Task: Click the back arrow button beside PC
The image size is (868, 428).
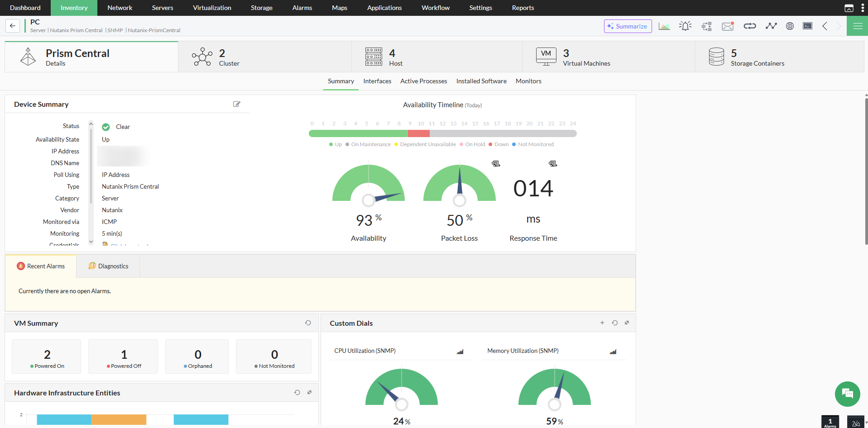Action: pos(13,26)
